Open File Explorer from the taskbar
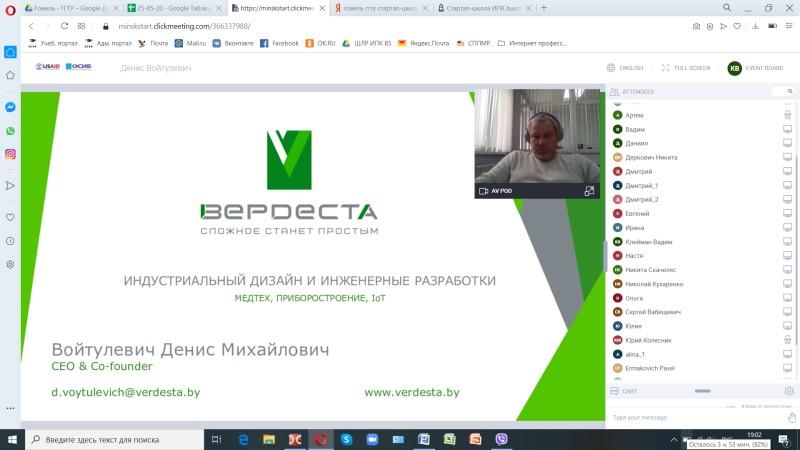 (269, 440)
